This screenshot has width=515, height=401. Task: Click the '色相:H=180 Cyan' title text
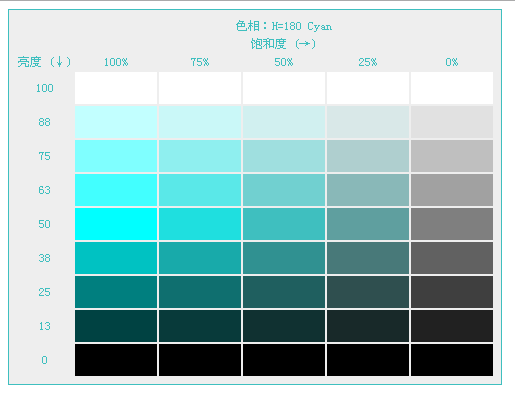[x=284, y=26]
